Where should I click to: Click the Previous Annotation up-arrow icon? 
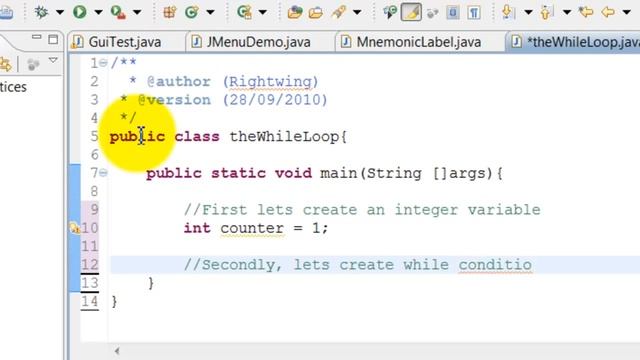click(x=546, y=12)
